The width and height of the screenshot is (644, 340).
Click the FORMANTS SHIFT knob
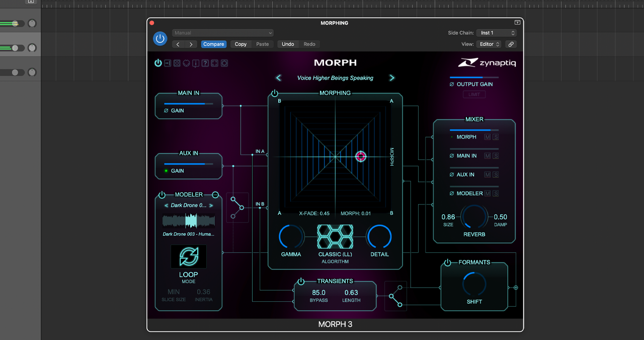(474, 284)
